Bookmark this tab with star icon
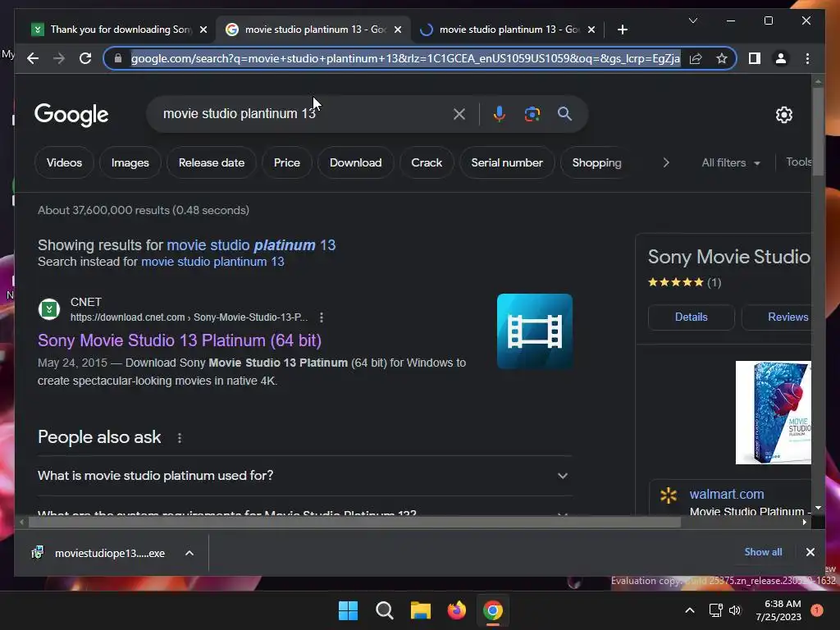The height and width of the screenshot is (630, 840). click(x=722, y=58)
